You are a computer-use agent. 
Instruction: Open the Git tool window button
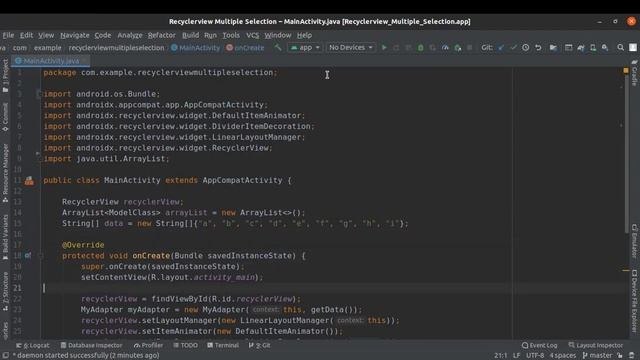(x=260, y=345)
